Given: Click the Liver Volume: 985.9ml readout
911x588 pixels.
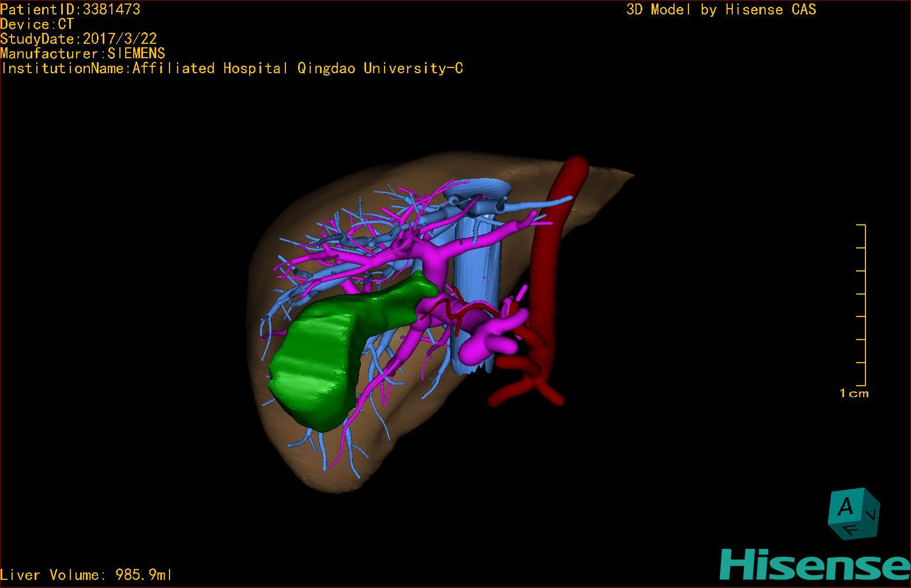Looking at the screenshot, I should click(x=86, y=575).
